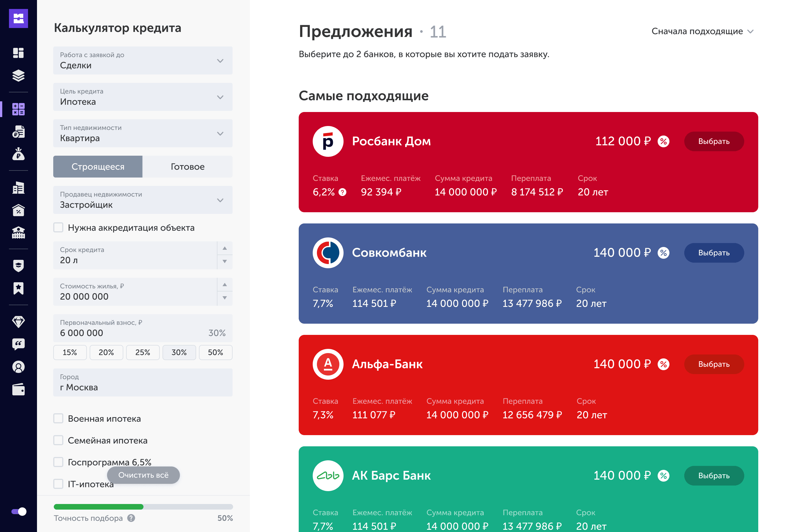Screen dimensions: 807x532
Task: Click the Совкомбанк bank logo
Action: pos(328,253)
